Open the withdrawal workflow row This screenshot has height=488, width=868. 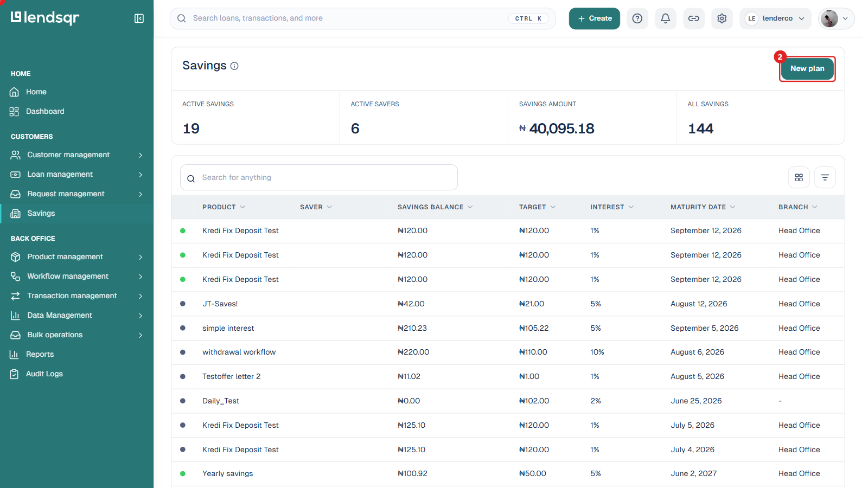click(x=508, y=352)
